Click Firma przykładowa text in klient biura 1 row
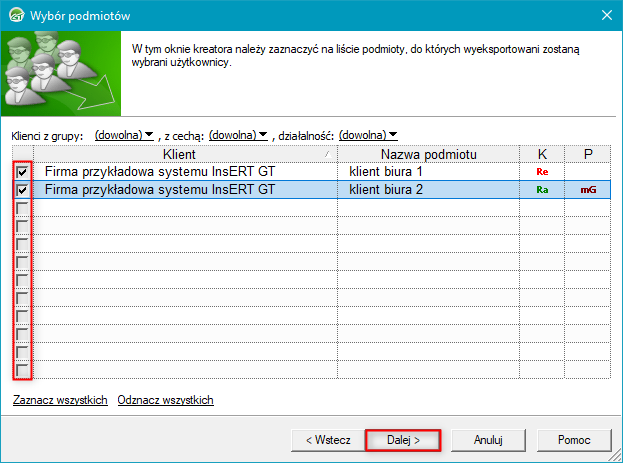623x463 pixels. [x=160, y=172]
